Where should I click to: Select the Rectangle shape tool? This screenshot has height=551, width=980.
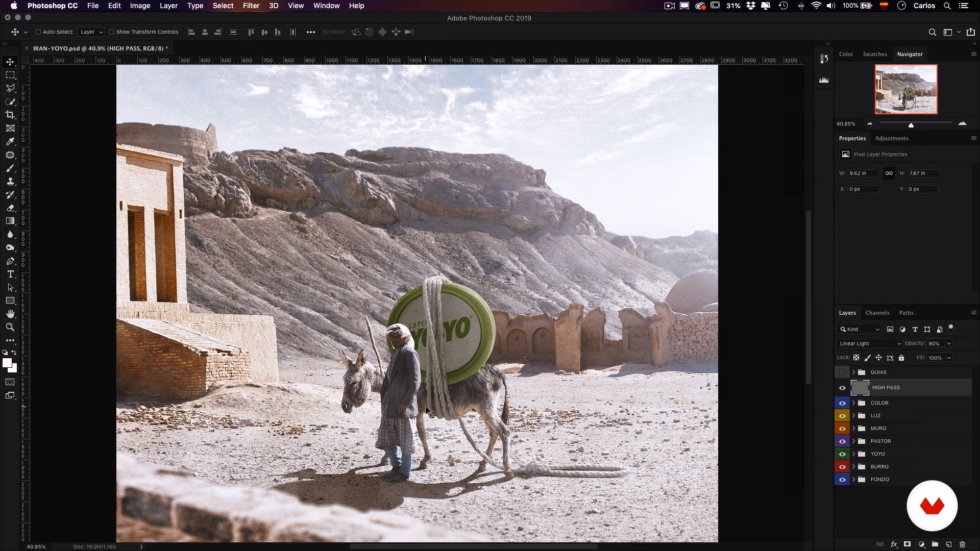pos(10,300)
